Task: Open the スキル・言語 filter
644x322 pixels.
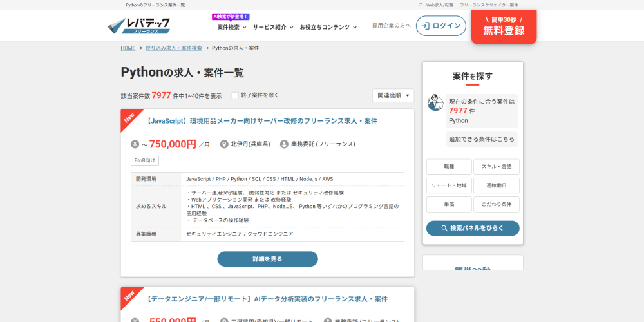Action: coord(496,167)
